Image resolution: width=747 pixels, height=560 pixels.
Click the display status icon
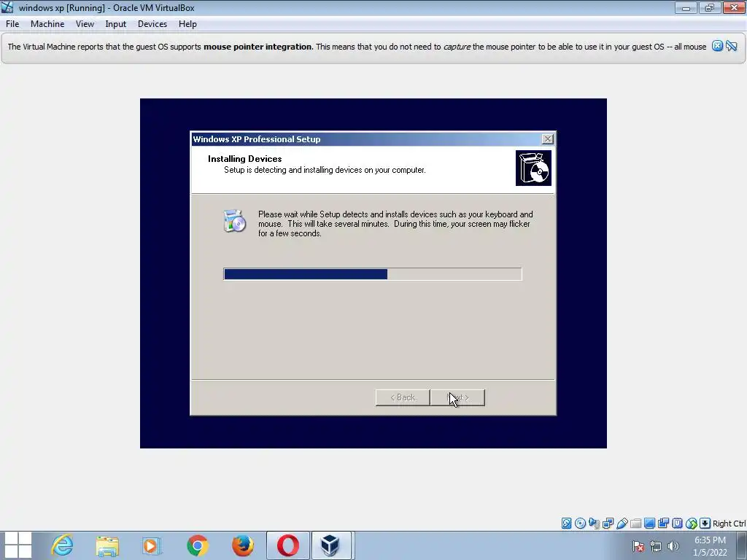click(649, 524)
